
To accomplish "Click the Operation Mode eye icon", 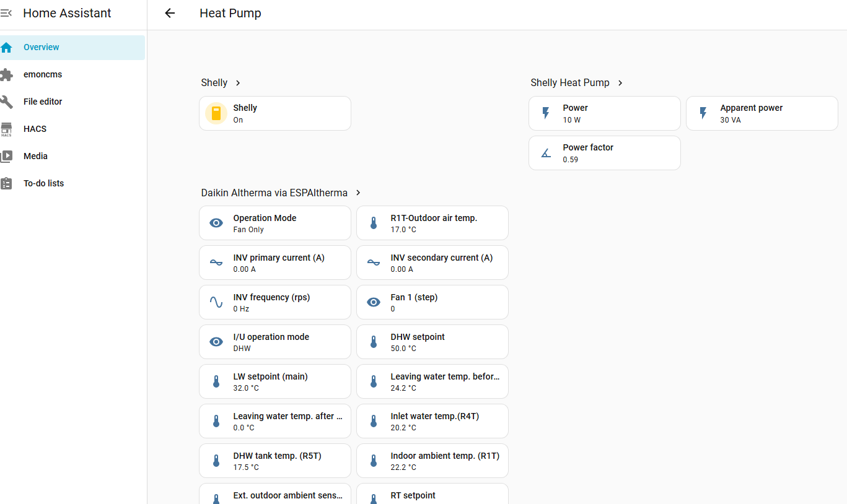I will click(x=216, y=224).
